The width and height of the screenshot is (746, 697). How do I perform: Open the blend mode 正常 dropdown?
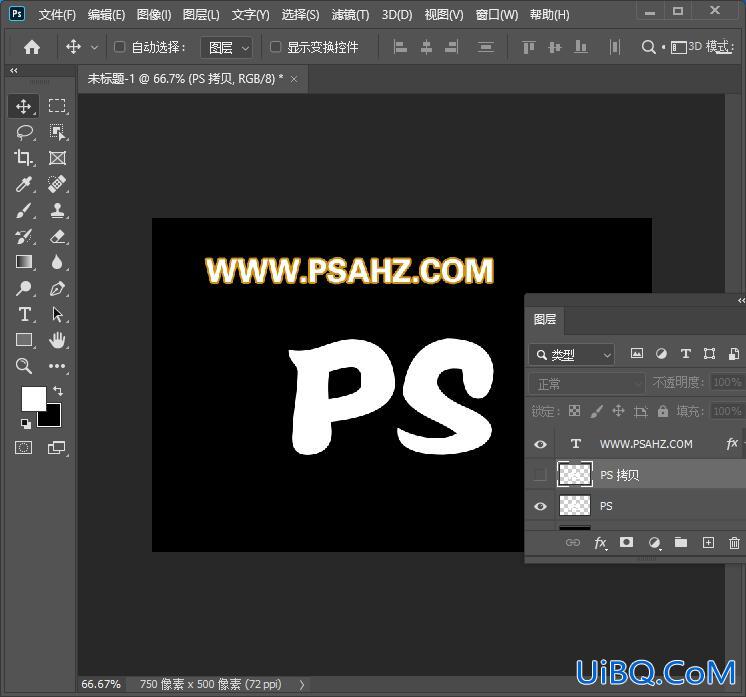click(587, 383)
